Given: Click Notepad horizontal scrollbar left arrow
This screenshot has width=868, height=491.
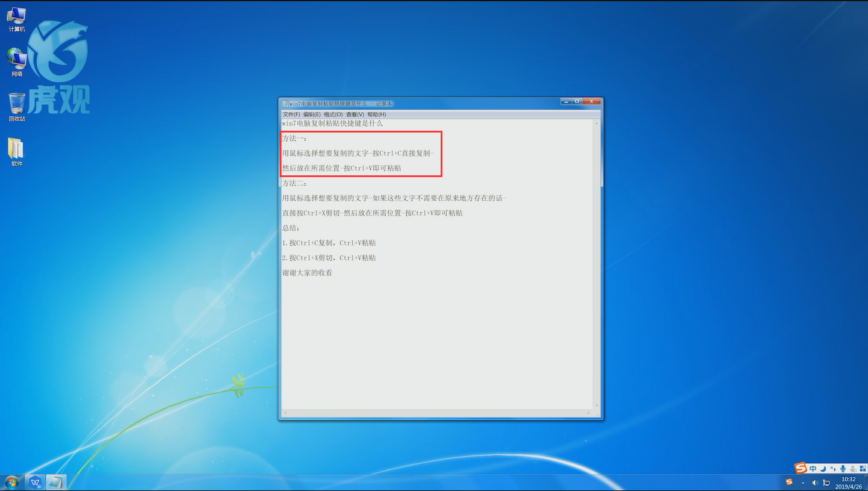Looking at the screenshot, I should 285,413.
